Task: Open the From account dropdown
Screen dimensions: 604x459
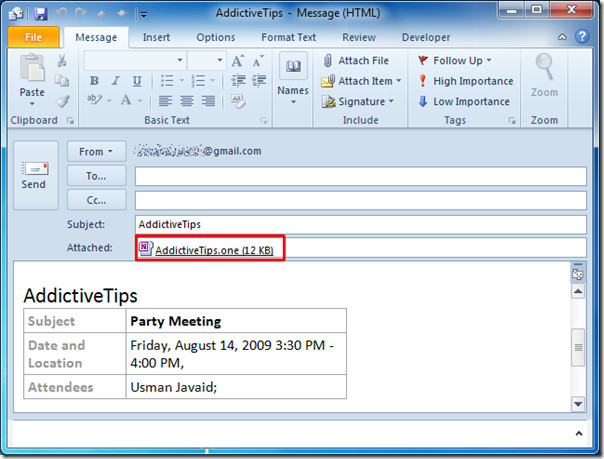Action: click(x=96, y=151)
